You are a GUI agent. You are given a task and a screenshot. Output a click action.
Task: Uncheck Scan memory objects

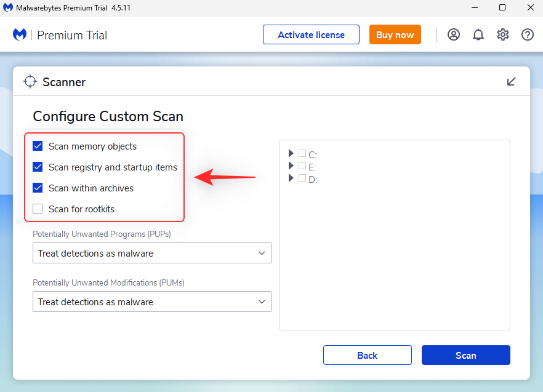(38, 146)
